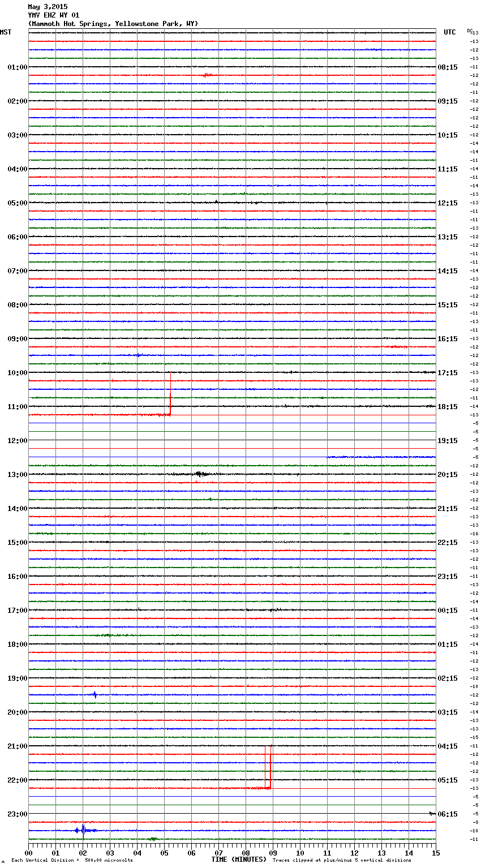This screenshot has width=481, height=868.
Task: Click the Traces clipped footer note
Action: coord(342,861)
